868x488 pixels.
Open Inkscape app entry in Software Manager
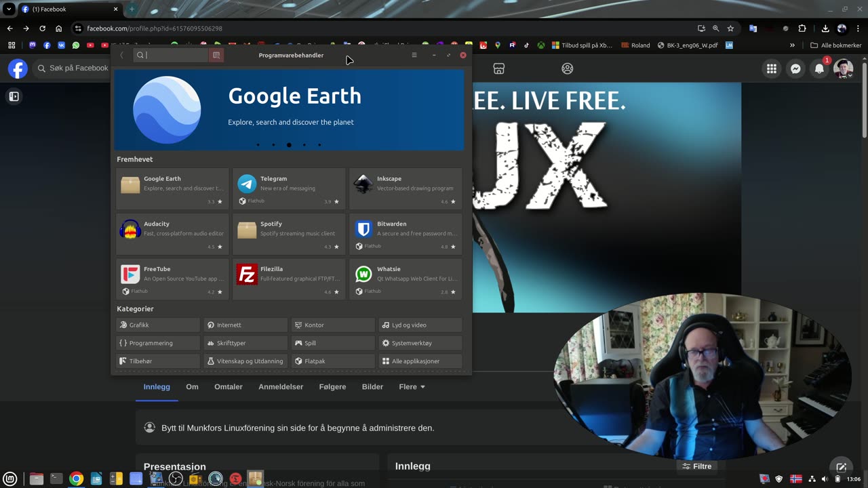pyautogui.click(x=406, y=188)
